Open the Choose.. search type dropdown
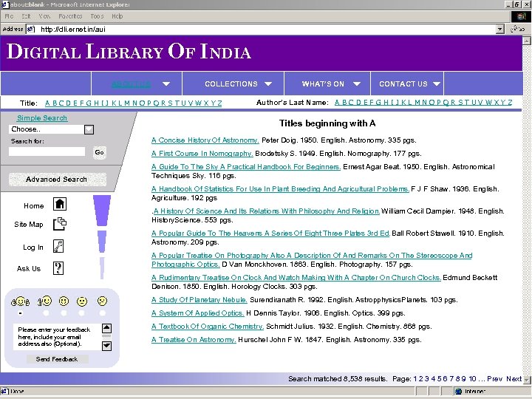Image resolution: width=532 pixels, height=399 pixels. 89,129
